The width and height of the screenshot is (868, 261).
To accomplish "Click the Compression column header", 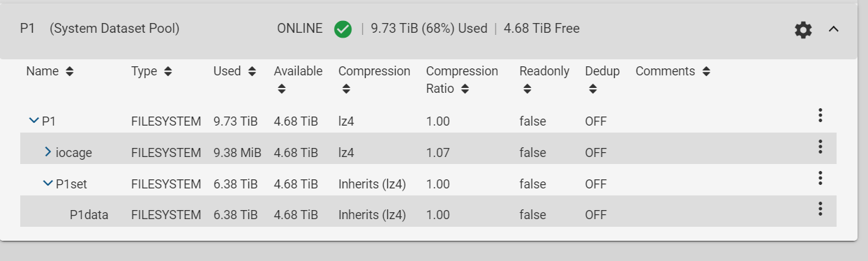I will point(374,71).
